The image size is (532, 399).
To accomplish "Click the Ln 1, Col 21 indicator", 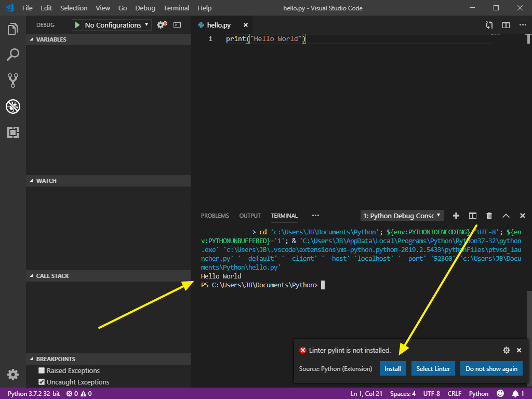I will 366,393.
